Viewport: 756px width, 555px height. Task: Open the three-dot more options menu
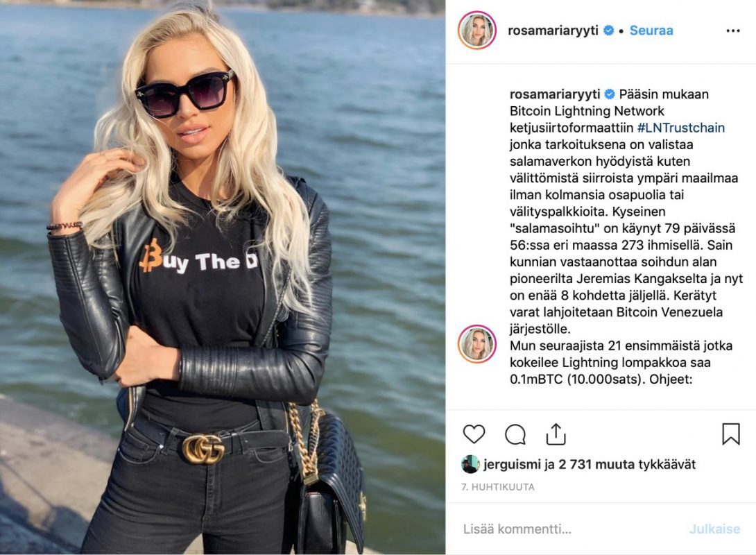click(x=733, y=31)
